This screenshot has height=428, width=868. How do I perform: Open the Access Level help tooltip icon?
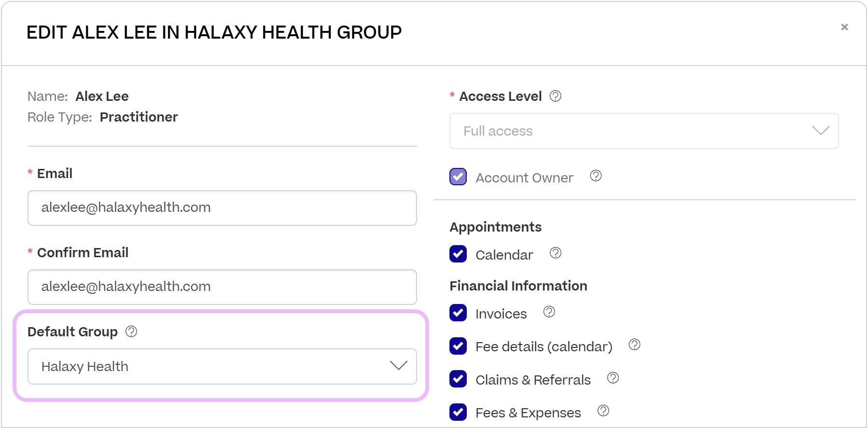click(x=556, y=97)
